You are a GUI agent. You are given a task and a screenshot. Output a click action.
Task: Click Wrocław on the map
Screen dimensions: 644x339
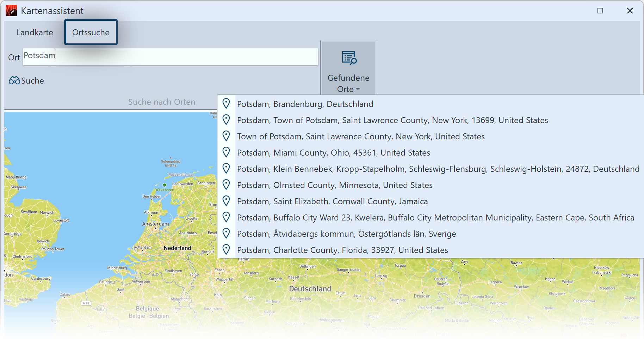pos(521,286)
